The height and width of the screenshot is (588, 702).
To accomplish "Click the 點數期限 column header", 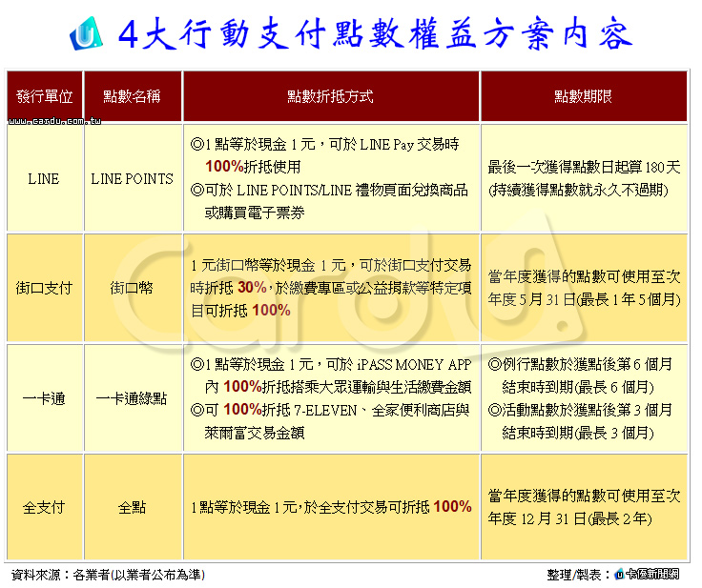I will click(583, 96).
